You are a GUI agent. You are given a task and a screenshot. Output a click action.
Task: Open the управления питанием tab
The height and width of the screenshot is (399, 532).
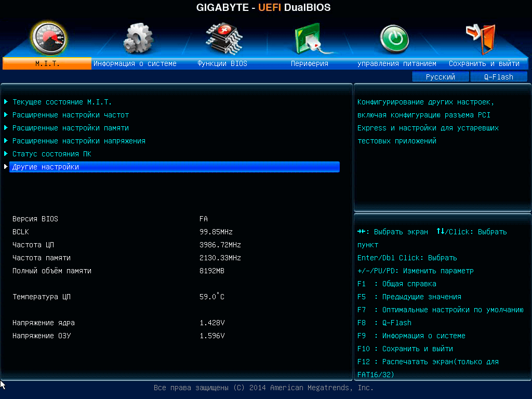click(x=396, y=63)
